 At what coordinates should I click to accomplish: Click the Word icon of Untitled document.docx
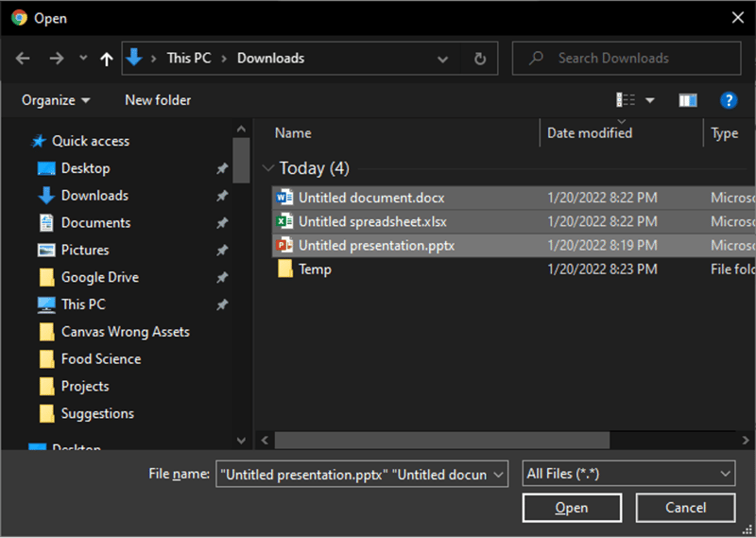pos(284,198)
